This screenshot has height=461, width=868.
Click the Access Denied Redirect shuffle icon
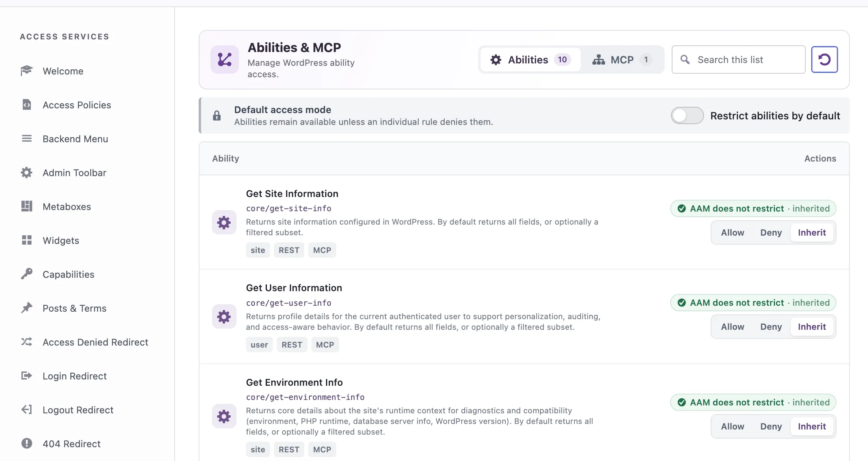26,342
